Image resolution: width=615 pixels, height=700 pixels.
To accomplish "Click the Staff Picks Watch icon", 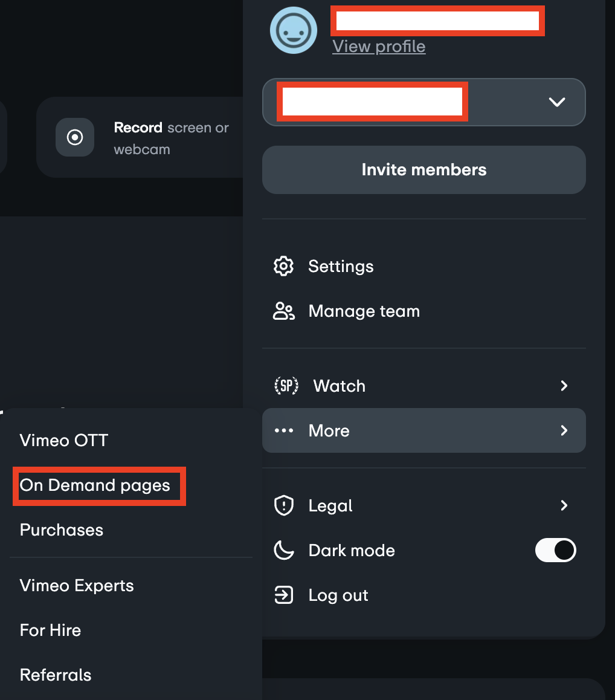I will pos(286,386).
